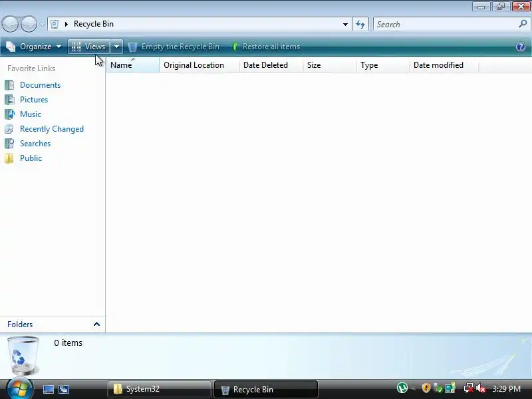
Task: Click the Folders label
Action: coord(20,325)
